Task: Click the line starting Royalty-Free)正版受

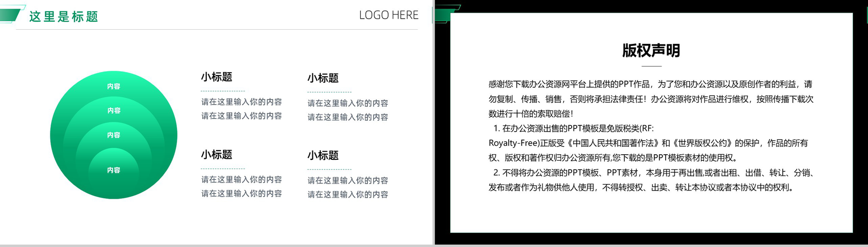Action: (x=648, y=143)
